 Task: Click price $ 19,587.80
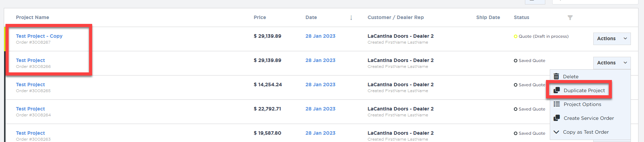click(x=267, y=133)
